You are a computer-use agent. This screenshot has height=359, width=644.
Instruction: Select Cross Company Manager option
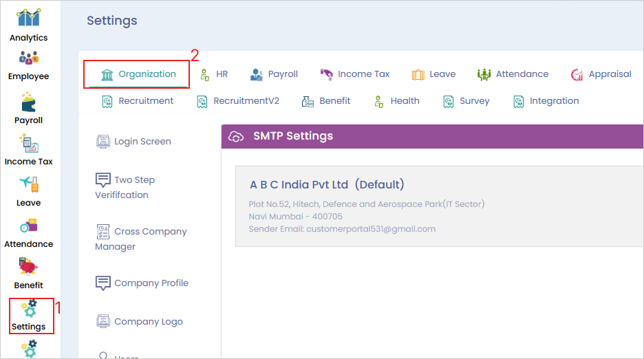coord(141,239)
